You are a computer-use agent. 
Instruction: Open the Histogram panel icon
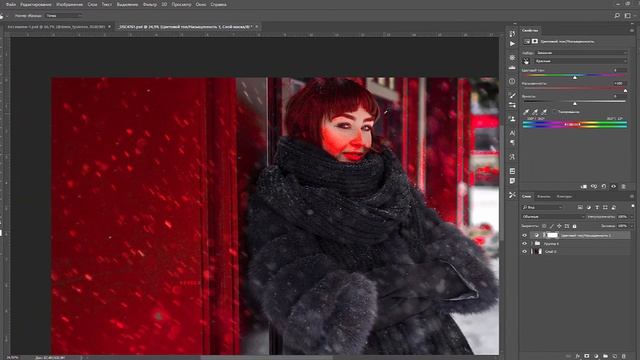pyautogui.click(x=512, y=67)
